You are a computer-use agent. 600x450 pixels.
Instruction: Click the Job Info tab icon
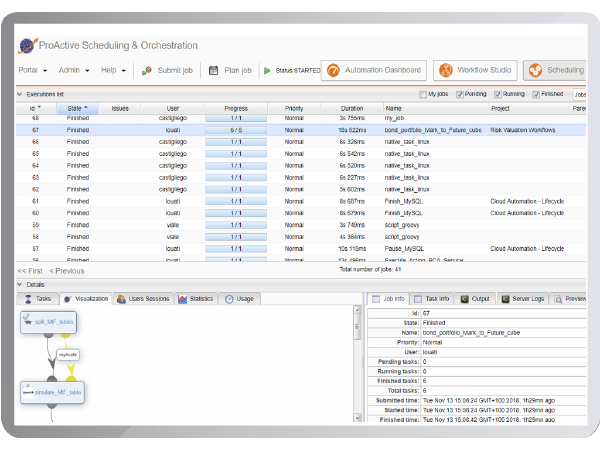point(376,299)
